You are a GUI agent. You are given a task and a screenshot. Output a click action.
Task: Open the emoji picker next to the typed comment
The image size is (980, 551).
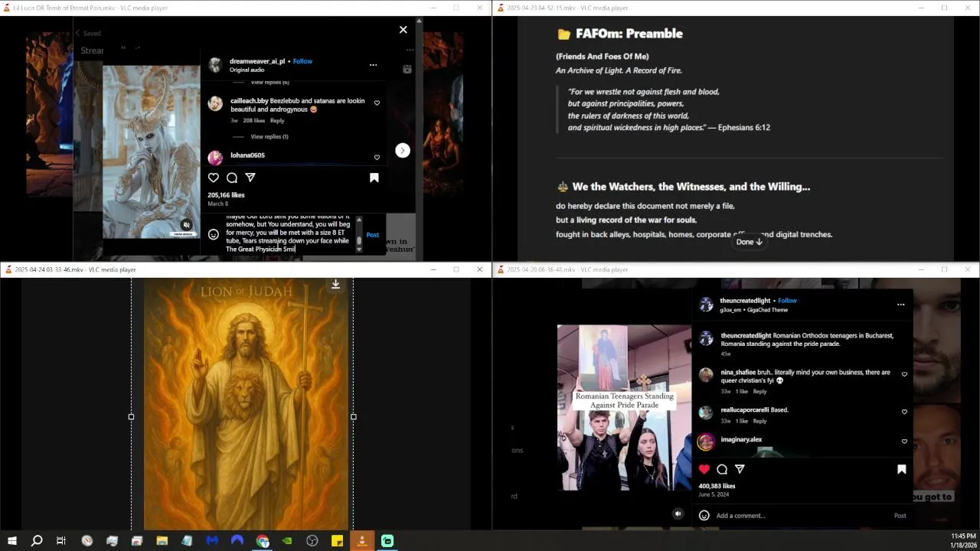click(214, 235)
